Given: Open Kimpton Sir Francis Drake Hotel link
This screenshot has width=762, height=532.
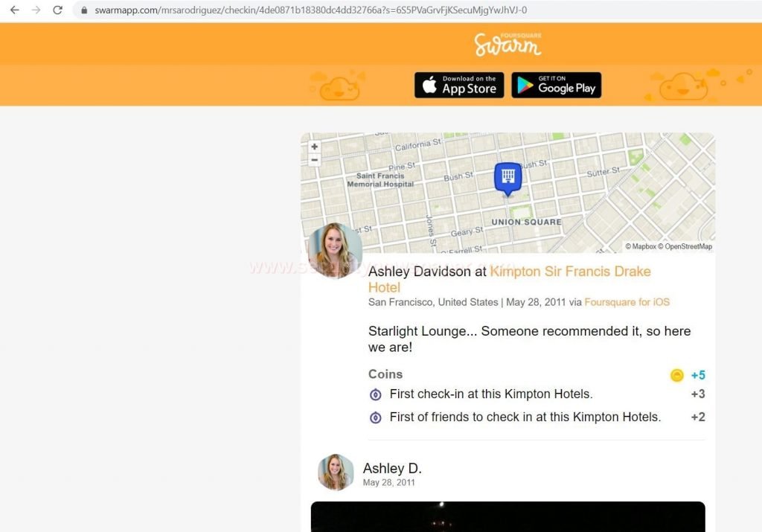Looking at the screenshot, I should click(509, 279).
